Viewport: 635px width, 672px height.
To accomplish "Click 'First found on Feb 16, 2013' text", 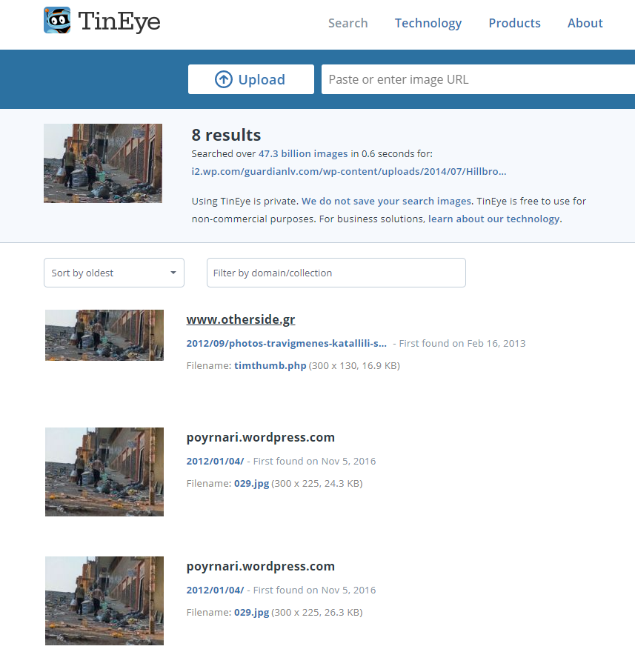I will (x=462, y=343).
